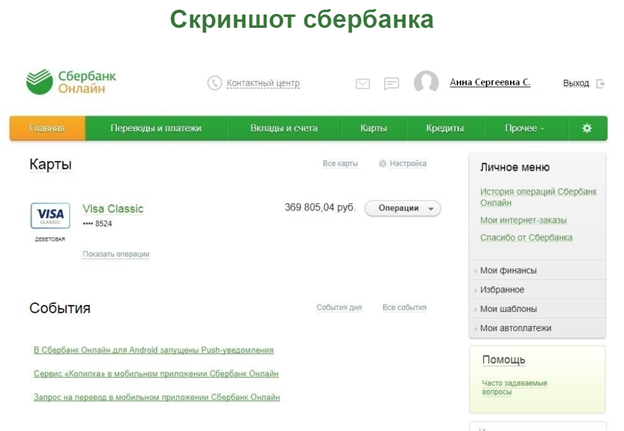Open Мои интернет-заказы link

click(523, 220)
